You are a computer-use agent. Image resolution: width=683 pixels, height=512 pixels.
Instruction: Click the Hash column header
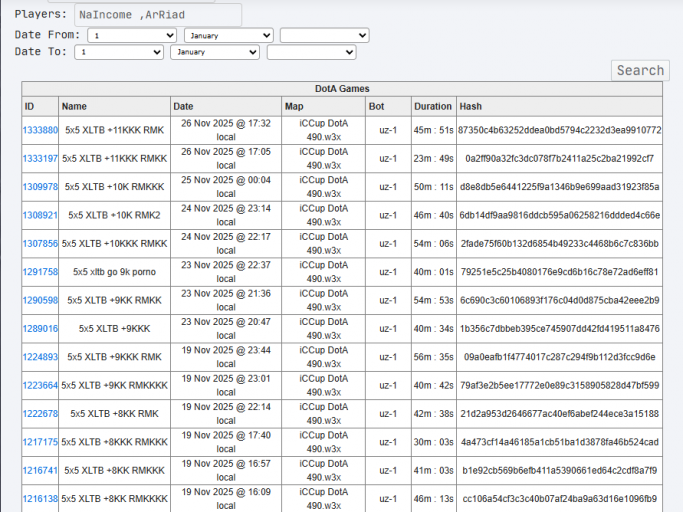tap(559, 106)
